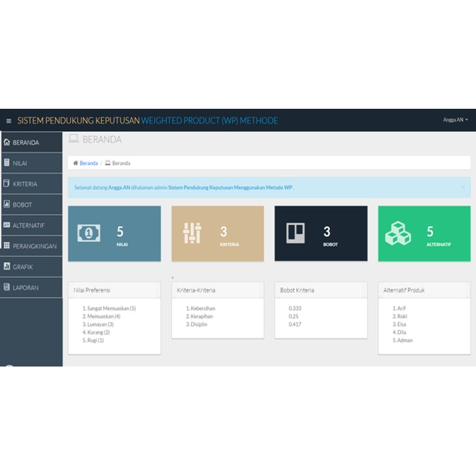
Task: Click 'Sangat Memuaskan (5)' list entry
Action: pyautogui.click(x=109, y=309)
